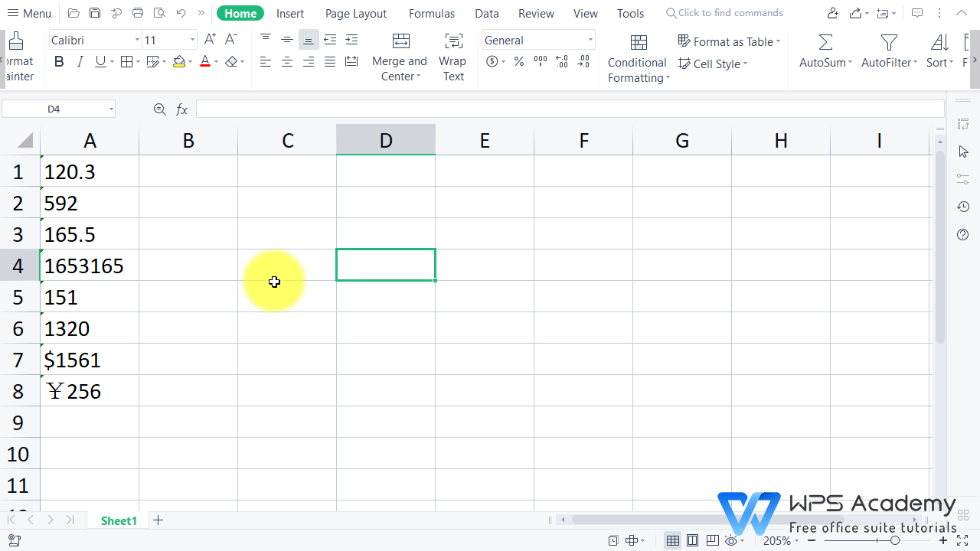Click the red Font Color A

[x=204, y=62]
